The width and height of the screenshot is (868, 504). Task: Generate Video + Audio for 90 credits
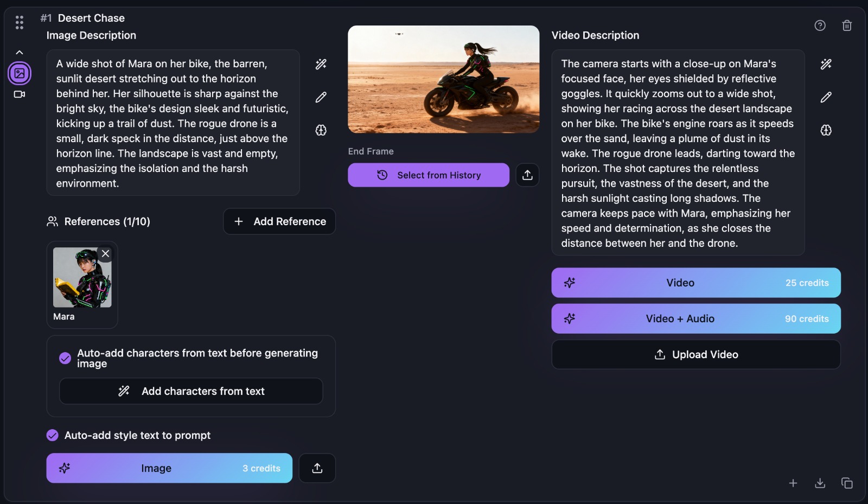click(x=696, y=318)
